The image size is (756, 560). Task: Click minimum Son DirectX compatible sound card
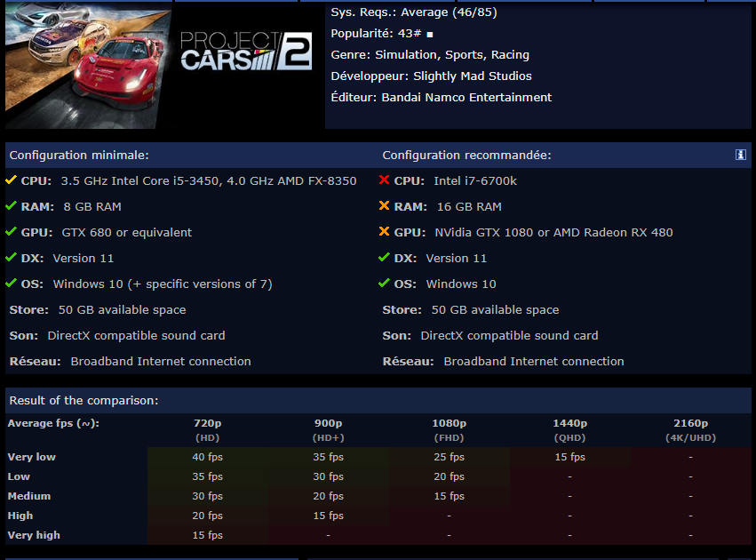tap(117, 336)
